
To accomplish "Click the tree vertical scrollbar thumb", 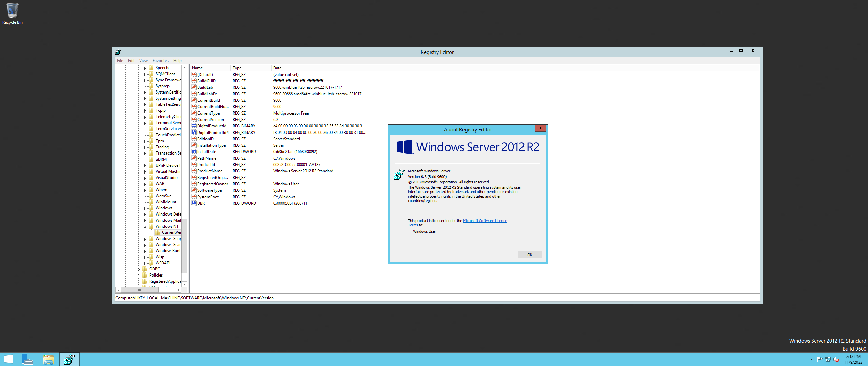I will [x=184, y=246].
